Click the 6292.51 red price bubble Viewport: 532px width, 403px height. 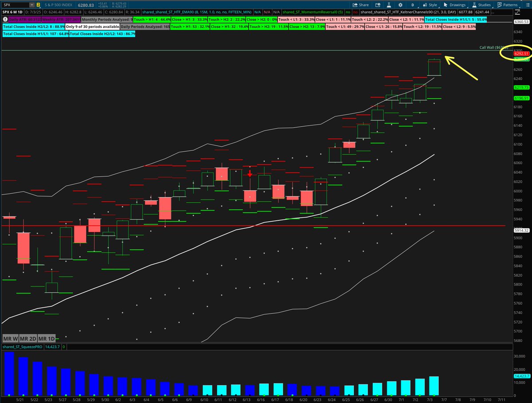(x=521, y=53)
